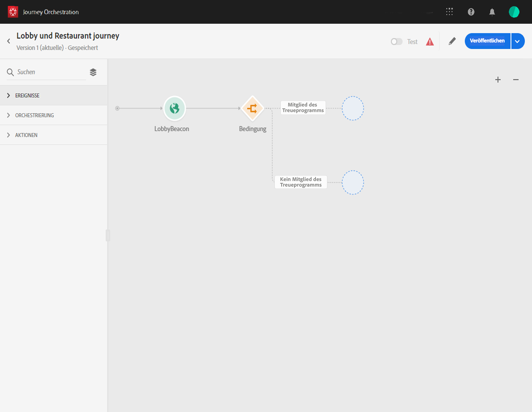Select placeholder after Mitglied des Treueprogramms
This screenshot has height=412, width=532.
coord(353,108)
